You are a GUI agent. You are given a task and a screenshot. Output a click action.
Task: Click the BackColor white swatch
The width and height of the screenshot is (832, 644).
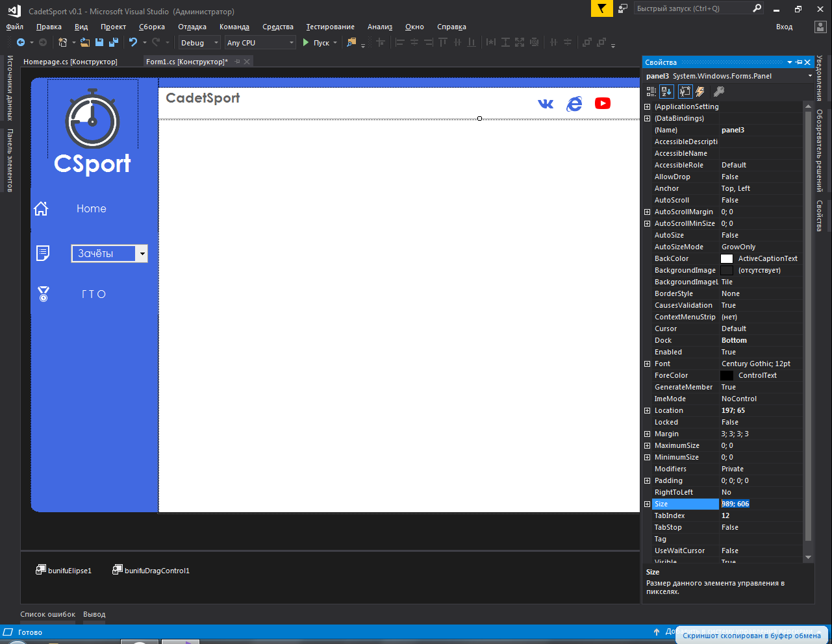coord(727,258)
